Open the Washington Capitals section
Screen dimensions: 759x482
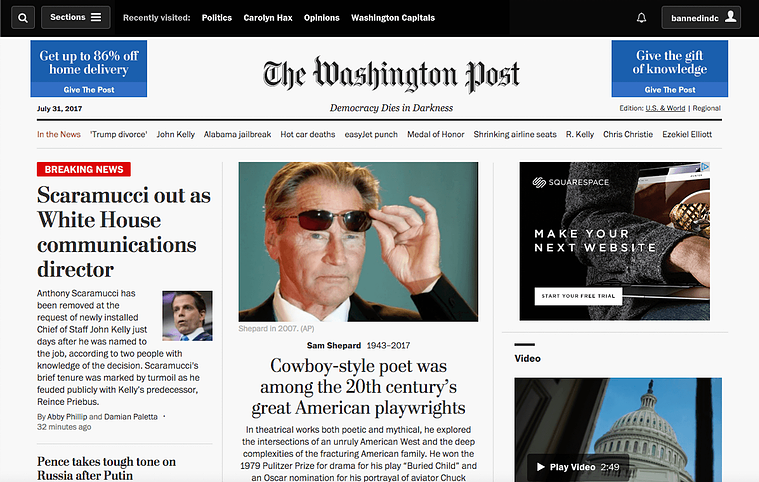[393, 18]
